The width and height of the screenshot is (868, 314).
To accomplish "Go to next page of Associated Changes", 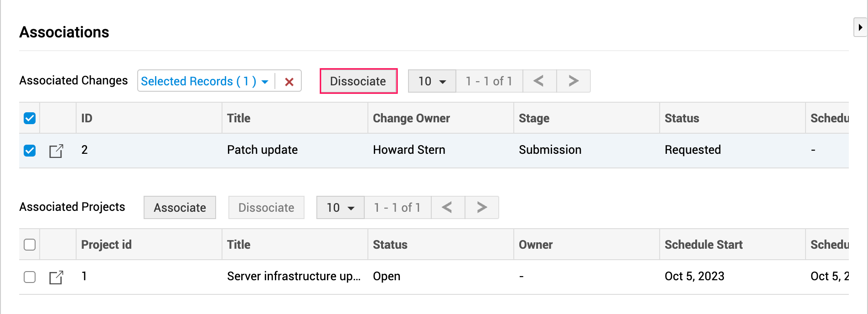I will 573,81.
